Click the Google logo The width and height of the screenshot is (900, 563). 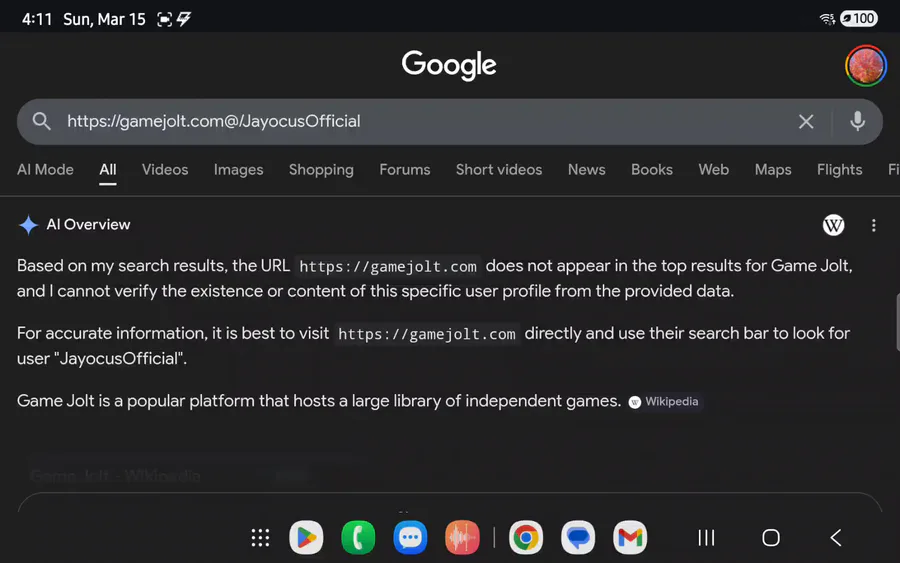coord(449,64)
